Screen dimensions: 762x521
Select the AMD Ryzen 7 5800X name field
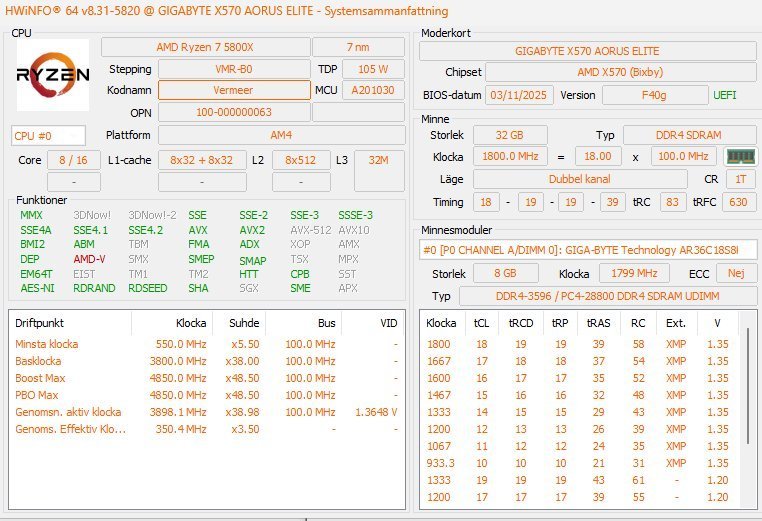pyautogui.click(x=204, y=48)
